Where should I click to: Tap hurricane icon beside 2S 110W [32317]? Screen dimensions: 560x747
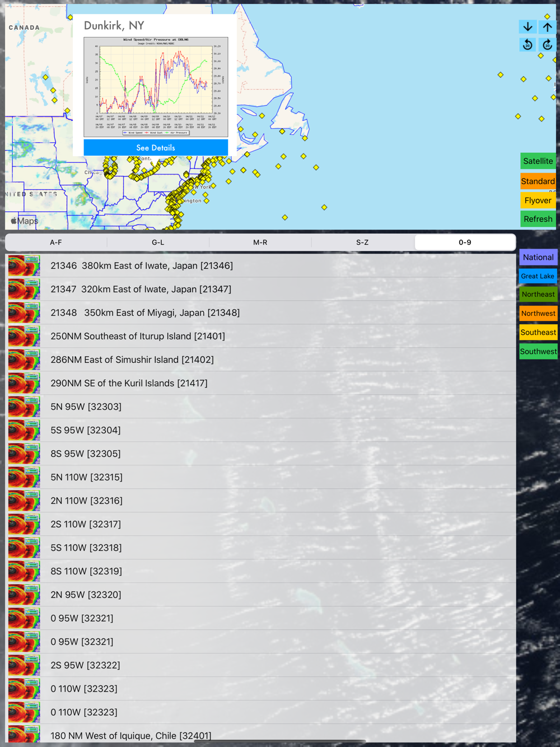(24, 525)
